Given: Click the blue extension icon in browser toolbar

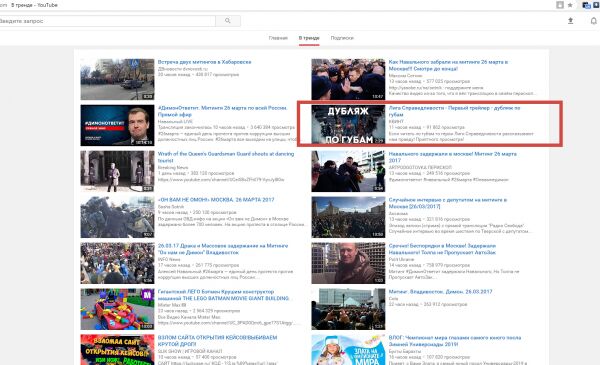Looking at the screenshot, I should pyautogui.click(x=586, y=5).
